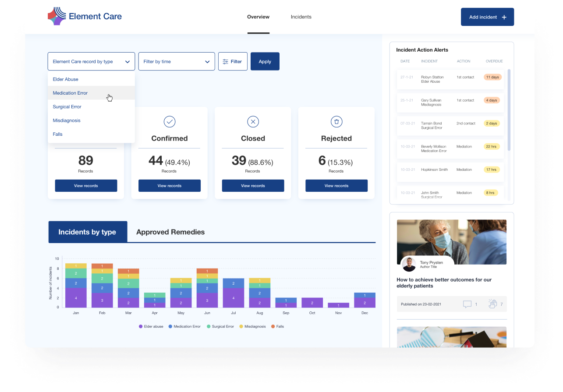Click the Elder abuse legend swatch below the chart

tap(141, 326)
